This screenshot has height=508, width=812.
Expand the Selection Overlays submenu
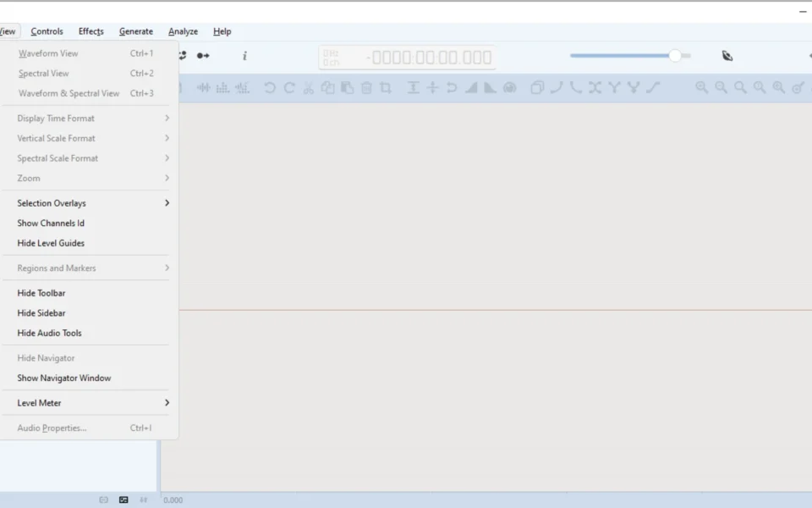(86, 203)
